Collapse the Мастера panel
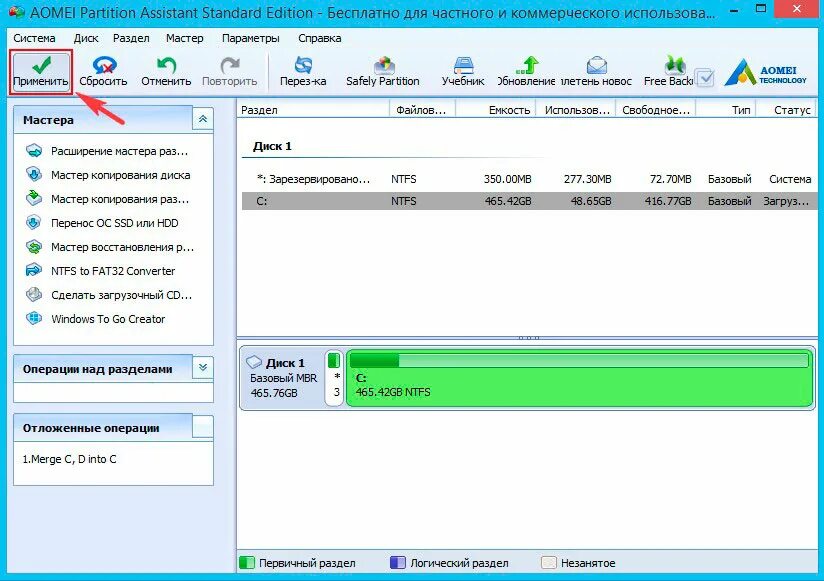Image resolution: width=824 pixels, height=581 pixels. 203,119
